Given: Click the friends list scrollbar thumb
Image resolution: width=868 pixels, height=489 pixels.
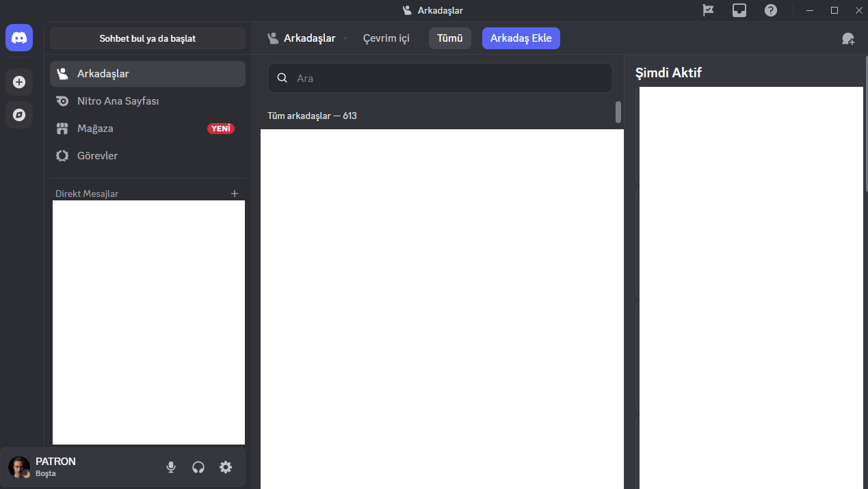Looking at the screenshot, I should click(x=618, y=112).
